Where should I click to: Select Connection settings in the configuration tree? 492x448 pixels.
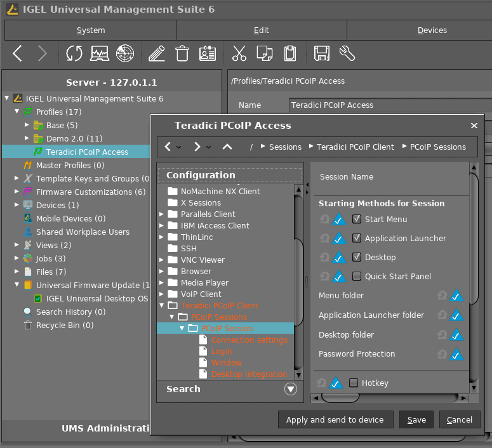point(249,340)
